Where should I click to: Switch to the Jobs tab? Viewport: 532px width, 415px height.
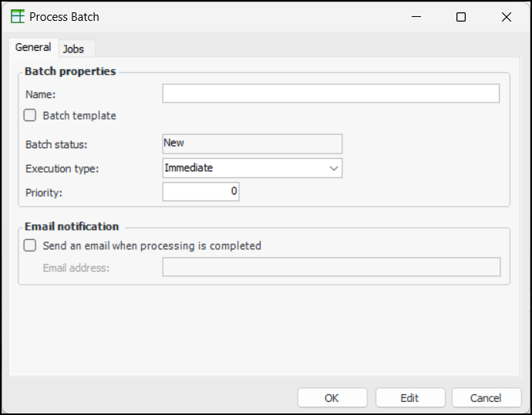pos(74,49)
